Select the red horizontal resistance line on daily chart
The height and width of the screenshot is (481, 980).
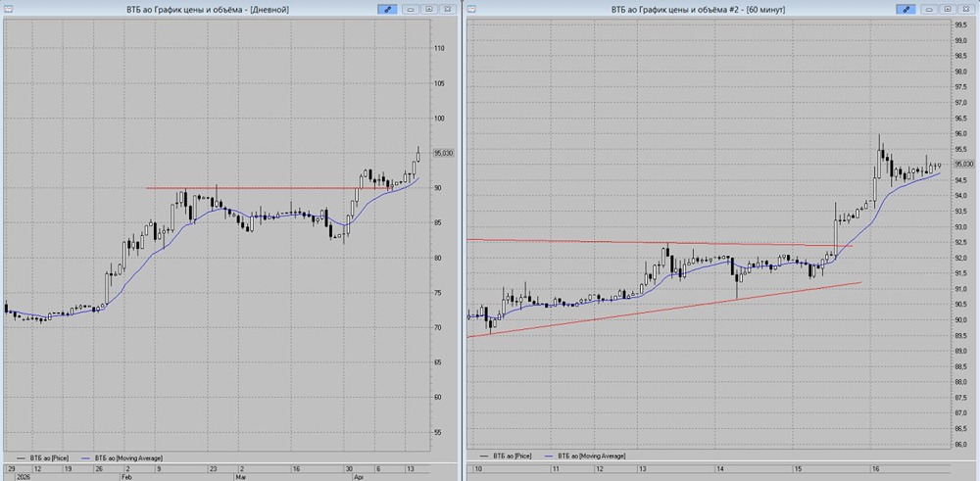click(x=269, y=188)
